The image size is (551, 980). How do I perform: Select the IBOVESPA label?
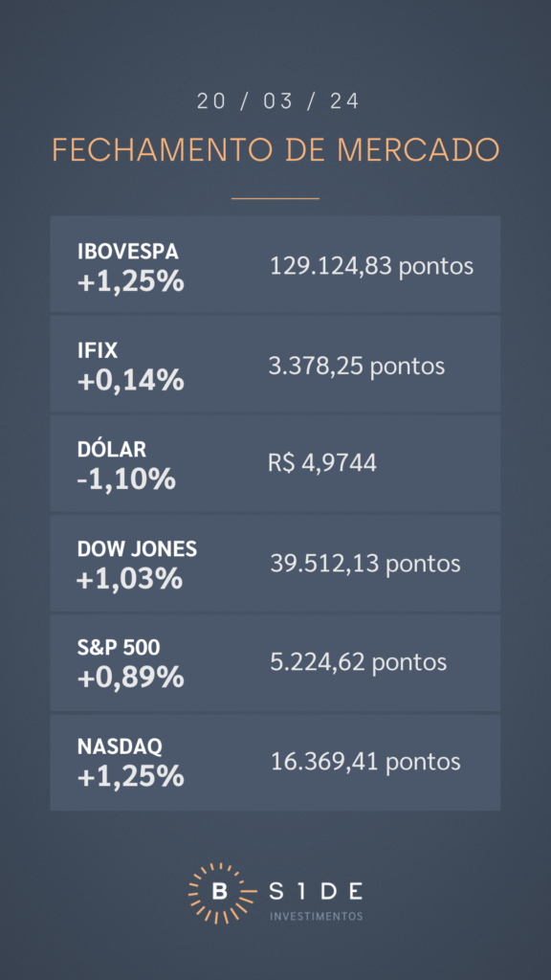click(x=128, y=252)
